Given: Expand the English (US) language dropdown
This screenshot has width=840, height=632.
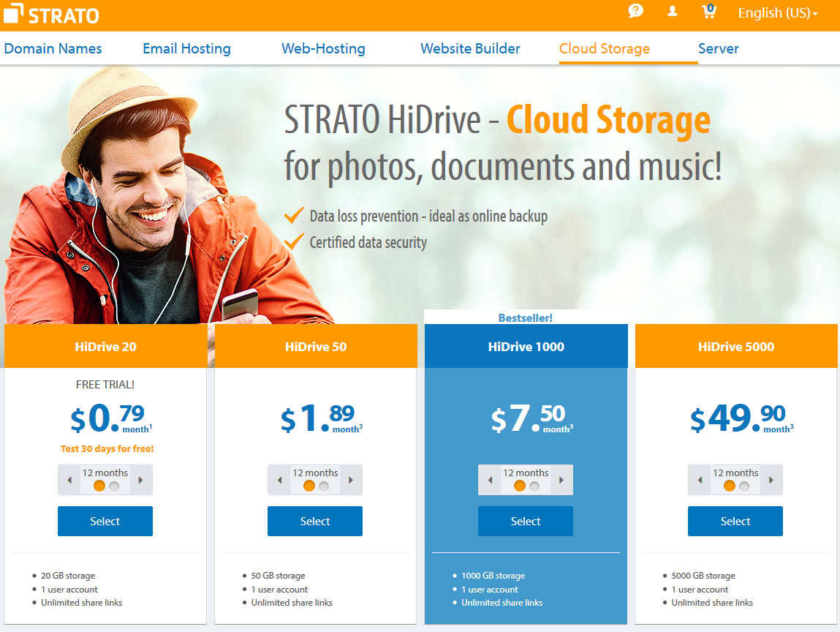Looking at the screenshot, I should (x=778, y=13).
